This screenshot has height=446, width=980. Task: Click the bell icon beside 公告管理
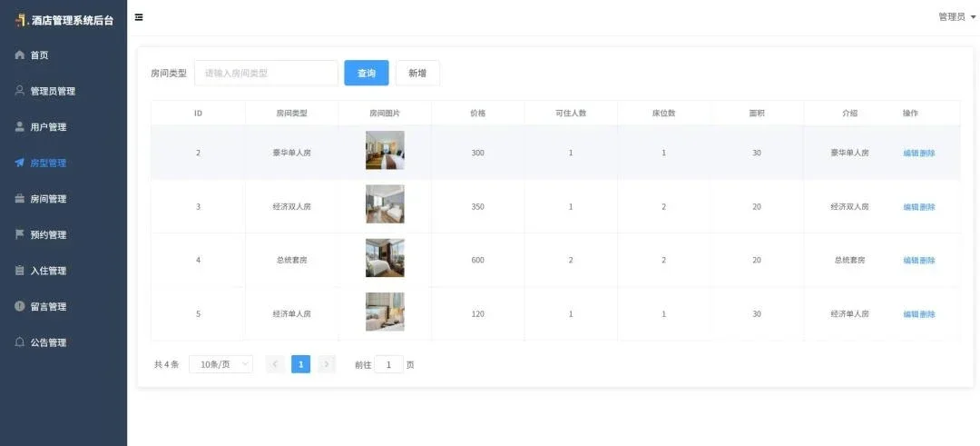[x=19, y=342]
